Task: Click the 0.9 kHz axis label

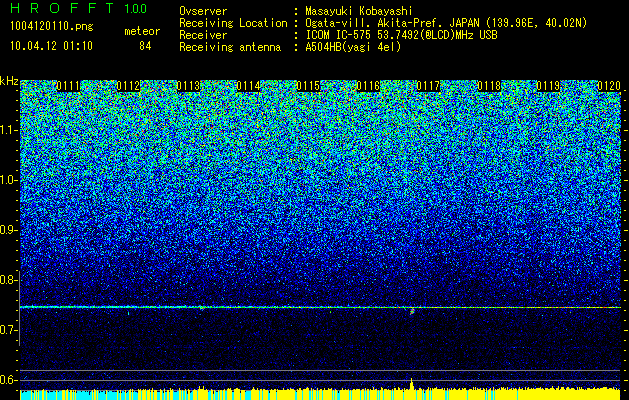Action: pyautogui.click(x=8, y=230)
